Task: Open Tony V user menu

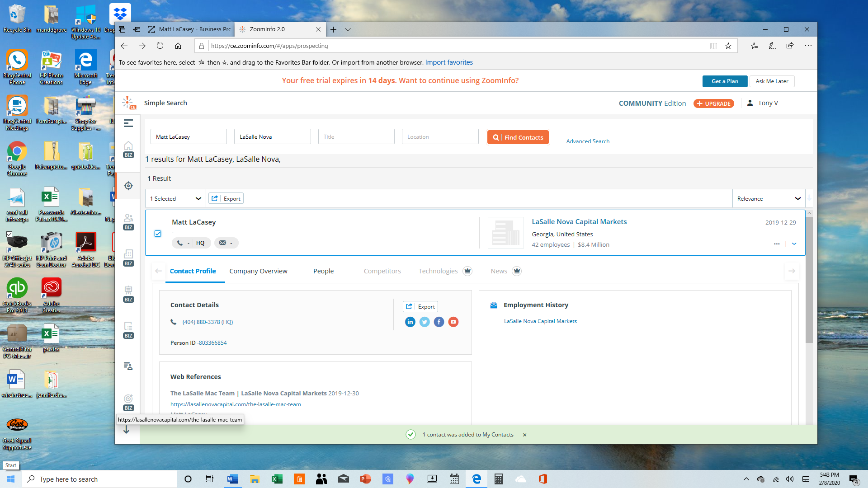Action: [763, 103]
